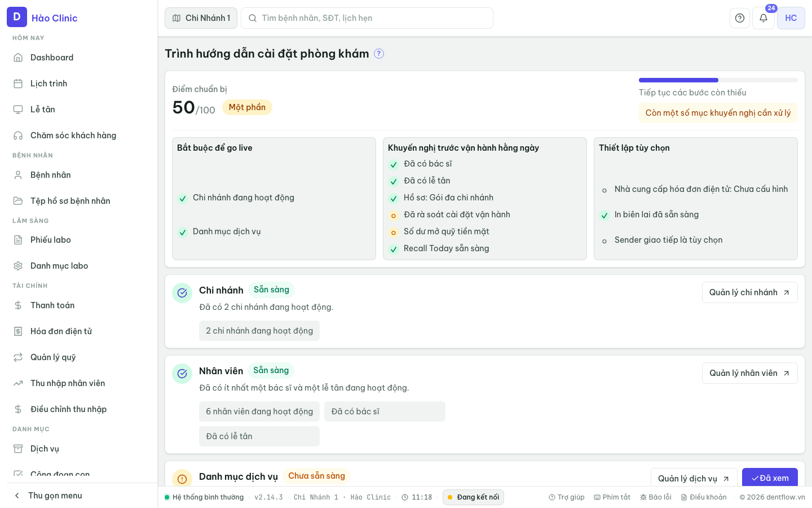Click the Chưa sẵn sàng badge
Viewport: 812px width, 508px height.
point(316,476)
